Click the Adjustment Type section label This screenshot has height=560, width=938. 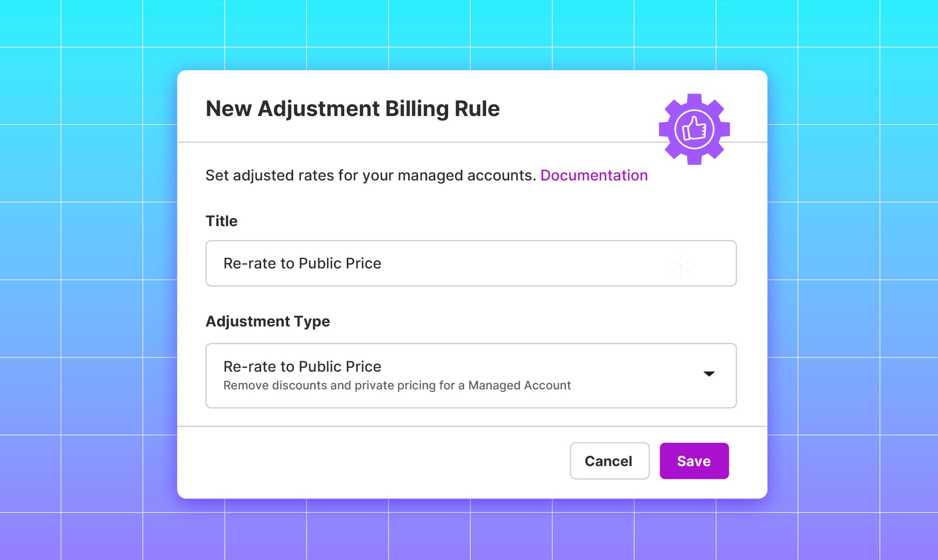(268, 321)
